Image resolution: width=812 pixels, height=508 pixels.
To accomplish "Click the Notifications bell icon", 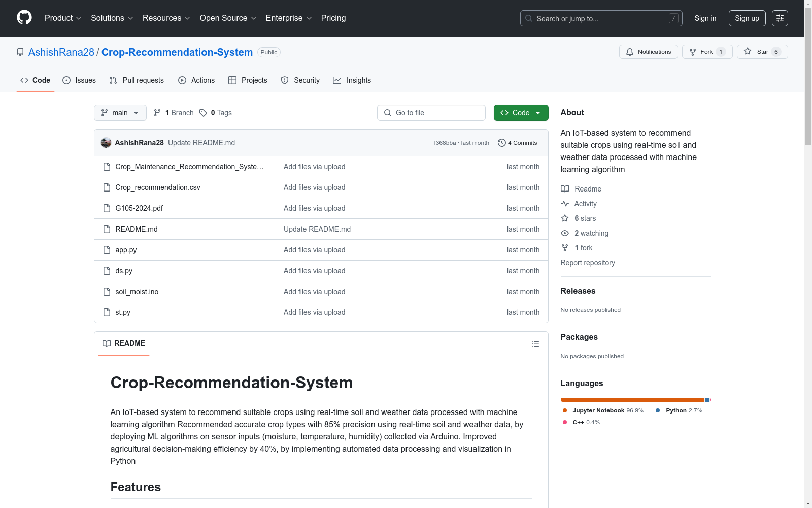I will tap(630, 52).
